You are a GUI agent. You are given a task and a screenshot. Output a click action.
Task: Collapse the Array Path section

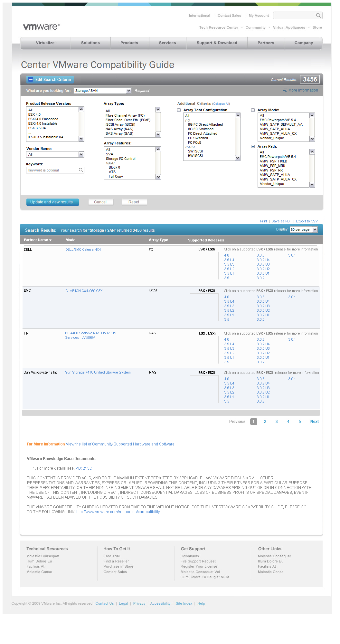tap(253, 147)
